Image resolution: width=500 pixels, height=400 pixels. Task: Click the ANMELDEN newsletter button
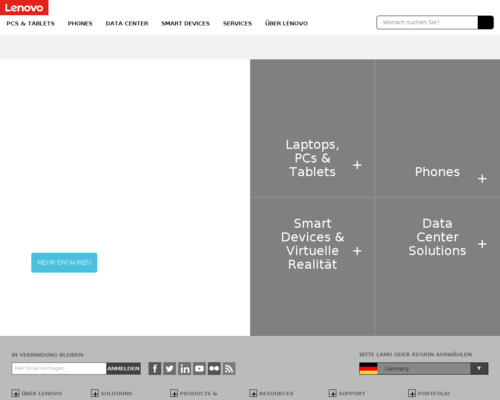(x=123, y=368)
